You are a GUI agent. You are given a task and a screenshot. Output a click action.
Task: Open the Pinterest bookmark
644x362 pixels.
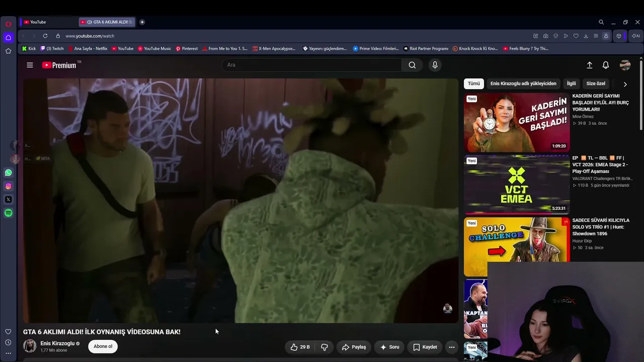(187, 49)
